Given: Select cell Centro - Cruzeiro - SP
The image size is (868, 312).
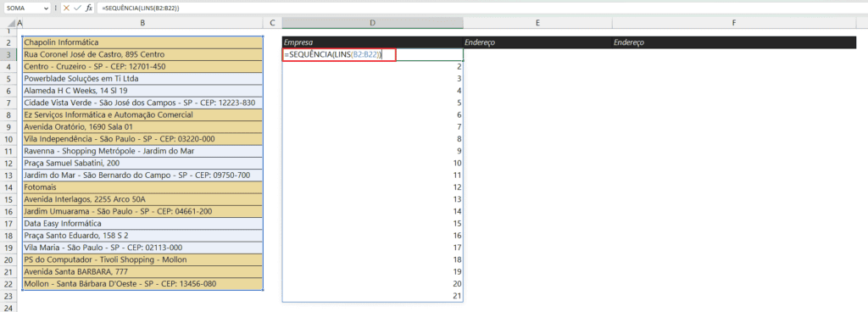Looking at the screenshot, I should click(x=142, y=66).
